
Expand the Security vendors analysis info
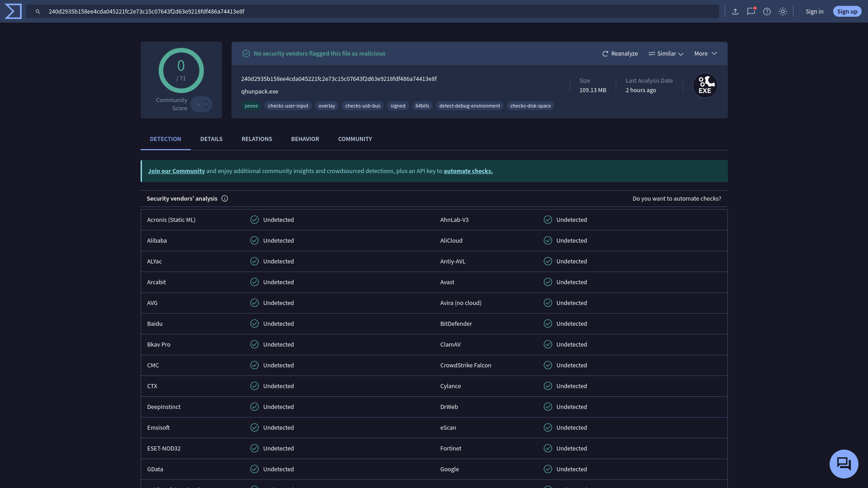pos(225,199)
